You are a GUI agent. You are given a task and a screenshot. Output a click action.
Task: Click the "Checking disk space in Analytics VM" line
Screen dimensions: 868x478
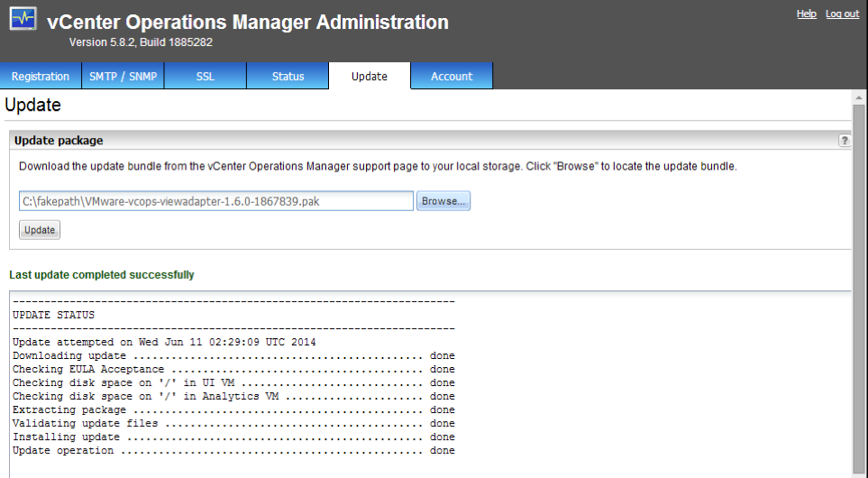coord(233,396)
